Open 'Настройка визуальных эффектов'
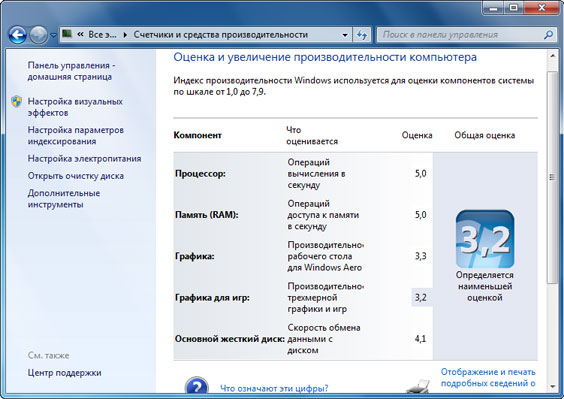The image size is (564, 399). 75,107
